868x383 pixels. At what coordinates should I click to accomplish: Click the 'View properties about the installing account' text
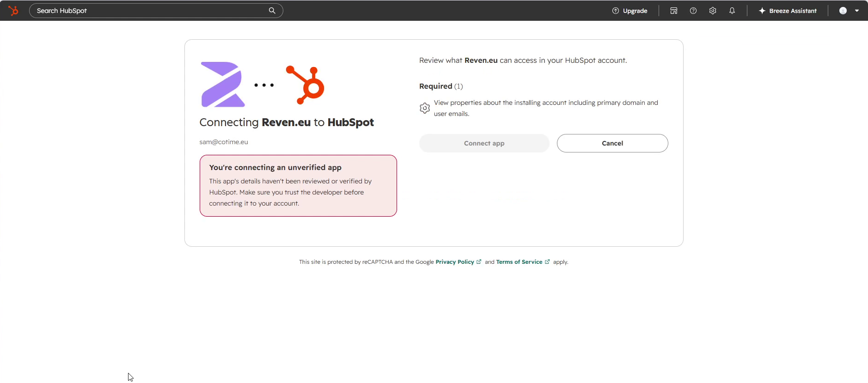coord(546,108)
